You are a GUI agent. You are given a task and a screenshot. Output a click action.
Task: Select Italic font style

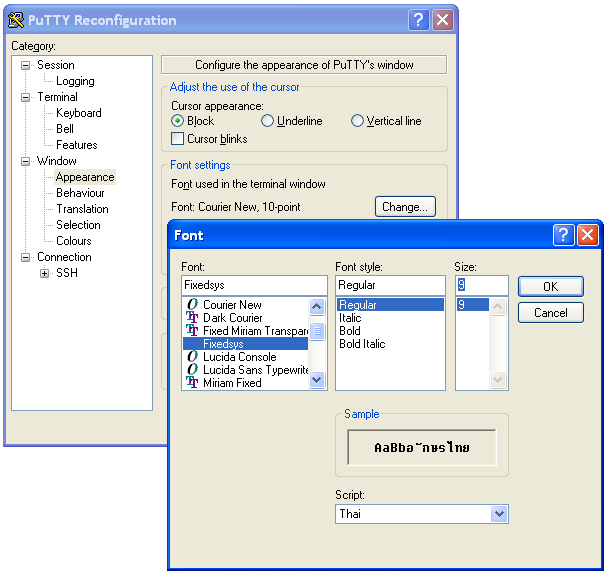(390, 318)
